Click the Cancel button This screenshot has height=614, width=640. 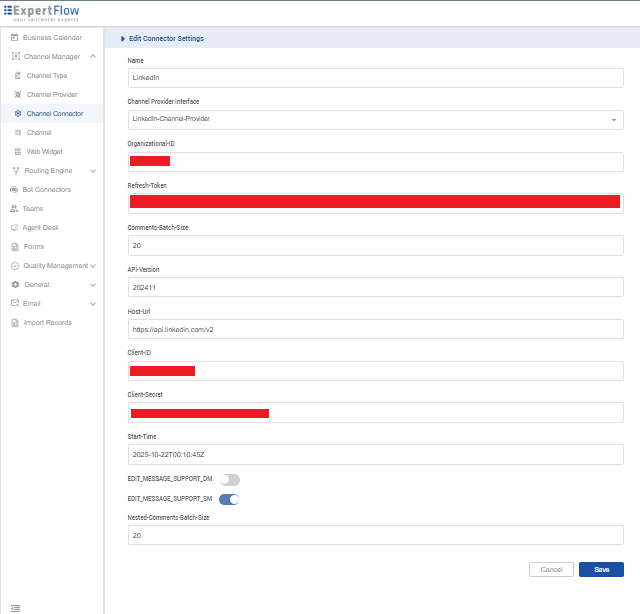click(551, 569)
